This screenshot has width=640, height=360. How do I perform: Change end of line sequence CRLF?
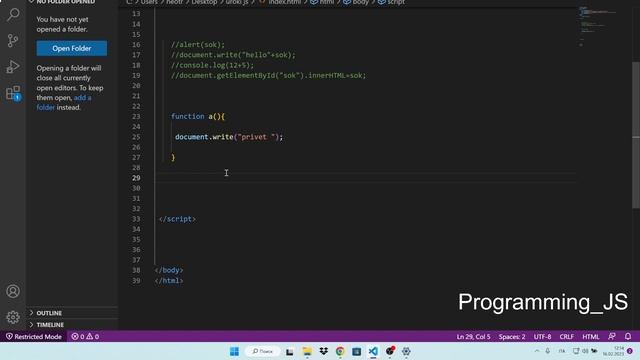coord(567,337)
